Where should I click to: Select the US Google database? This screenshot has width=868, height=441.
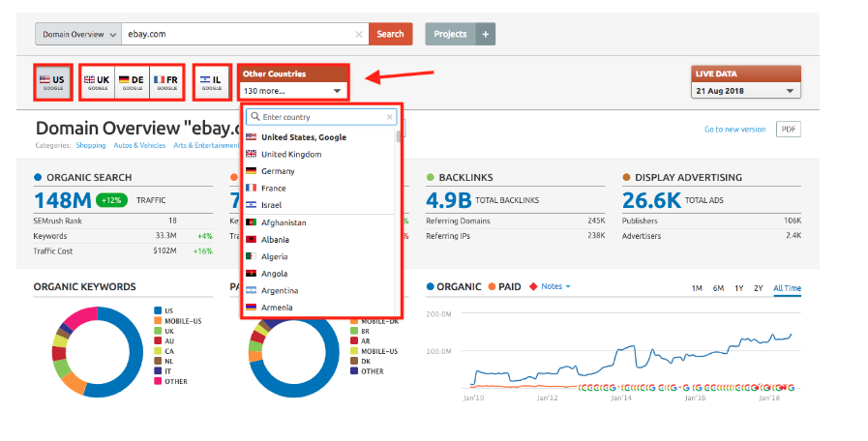[53, 82]
